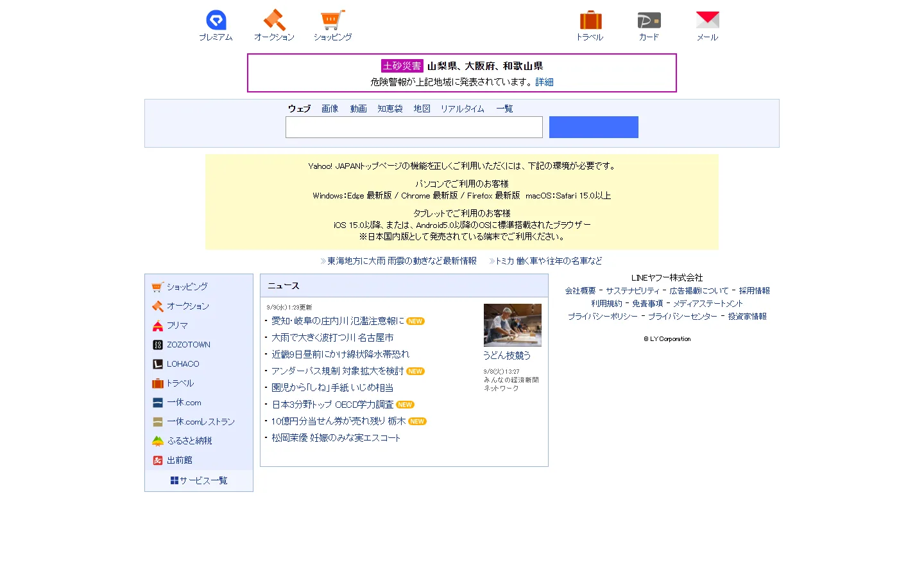Click the 一休.com icon in sidebar
924x578 pixels.
point(157,403)
